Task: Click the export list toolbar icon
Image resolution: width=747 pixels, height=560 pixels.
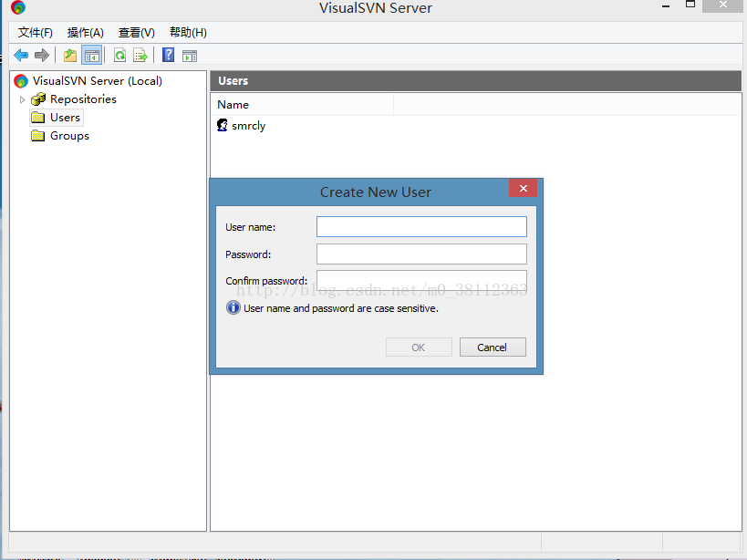Action: (140, 56)
